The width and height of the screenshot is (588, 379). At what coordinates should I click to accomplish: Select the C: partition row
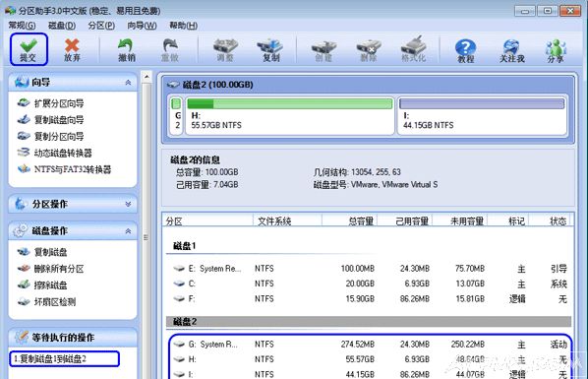(x=370, y=284)
